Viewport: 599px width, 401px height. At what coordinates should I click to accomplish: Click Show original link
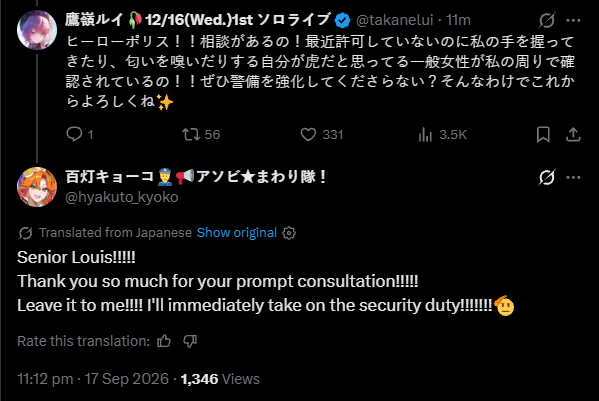pyautogui.click(x=236, y=233)
